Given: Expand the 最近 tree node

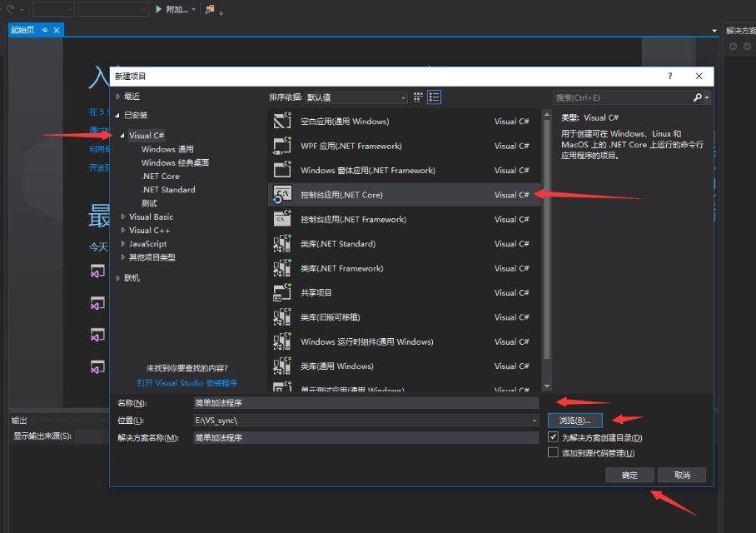Looking at the screenshot, I should 118,97.
